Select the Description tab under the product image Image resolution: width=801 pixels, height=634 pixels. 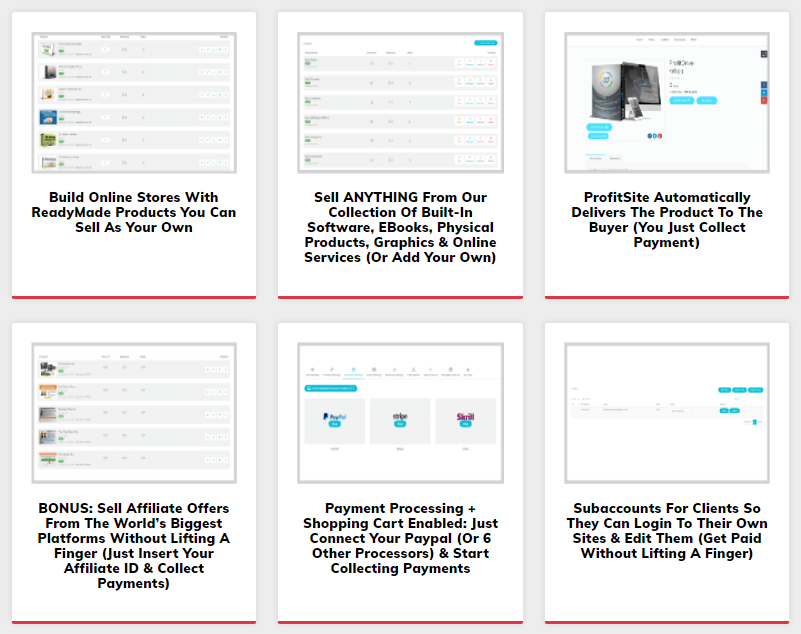(x=594, y=158)
